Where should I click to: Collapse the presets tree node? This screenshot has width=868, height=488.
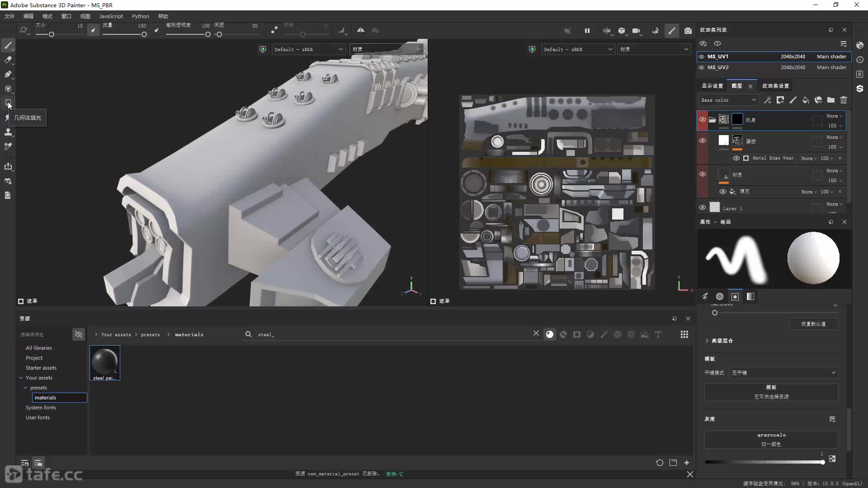(x=25, y=388)
